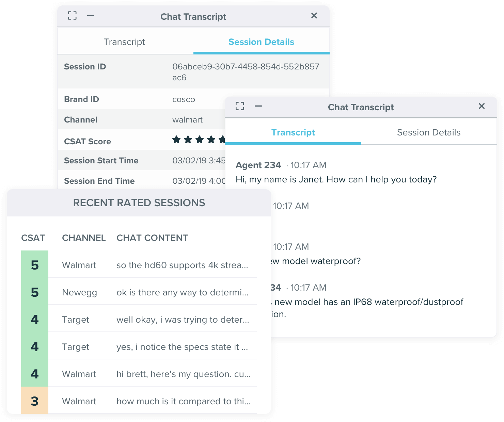This screenshot has width=504, height=422.
Task: Click the third CSAT Score star
Action: click(200, 140)
